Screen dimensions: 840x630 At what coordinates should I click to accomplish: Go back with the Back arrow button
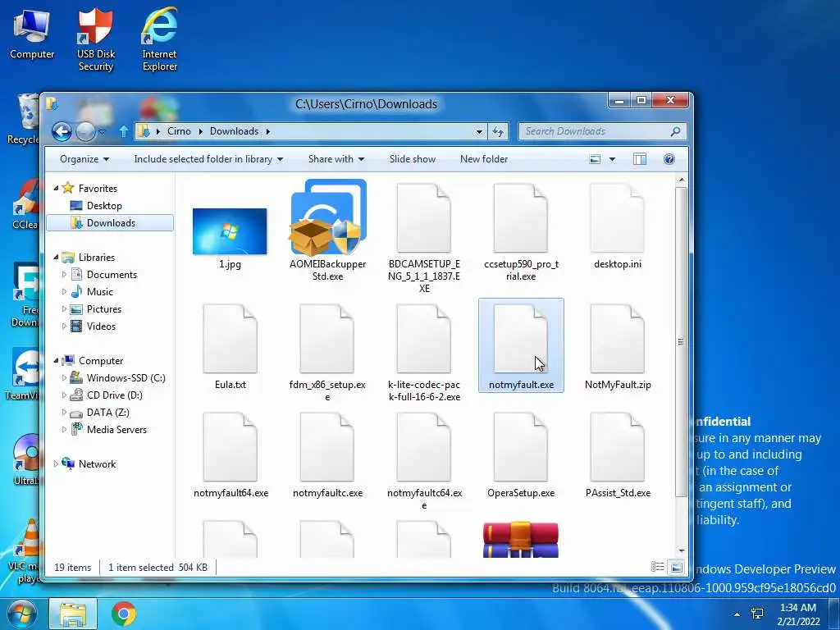coord(62,131)
